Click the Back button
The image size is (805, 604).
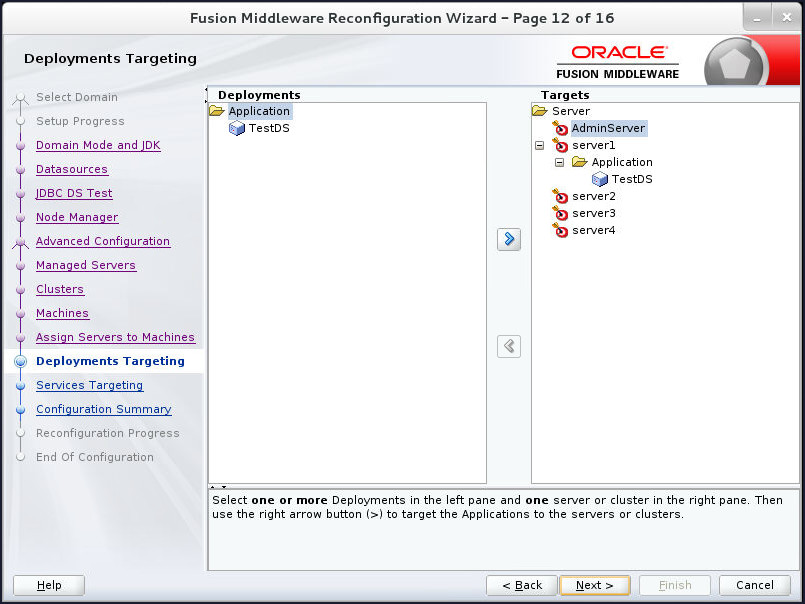coord(522,585)
